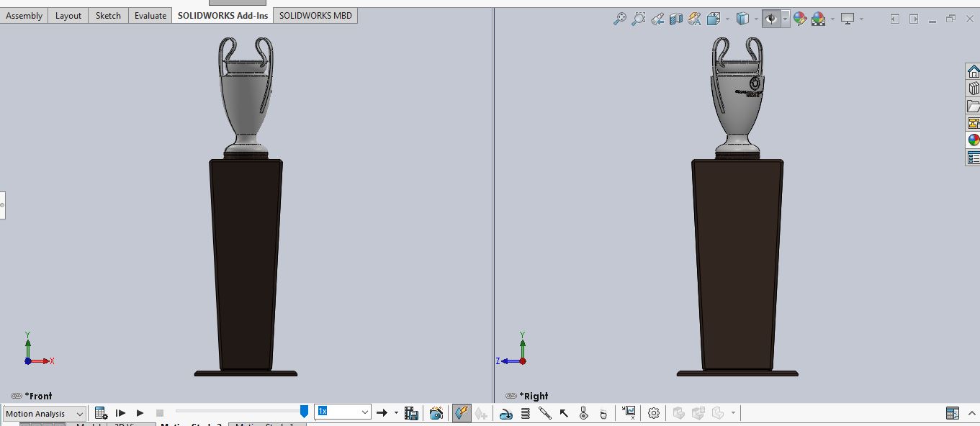Open Edit Appearance tool
The height and width of the screenshot is (426, 980).
pyautogui.click(x=799, y=19)
